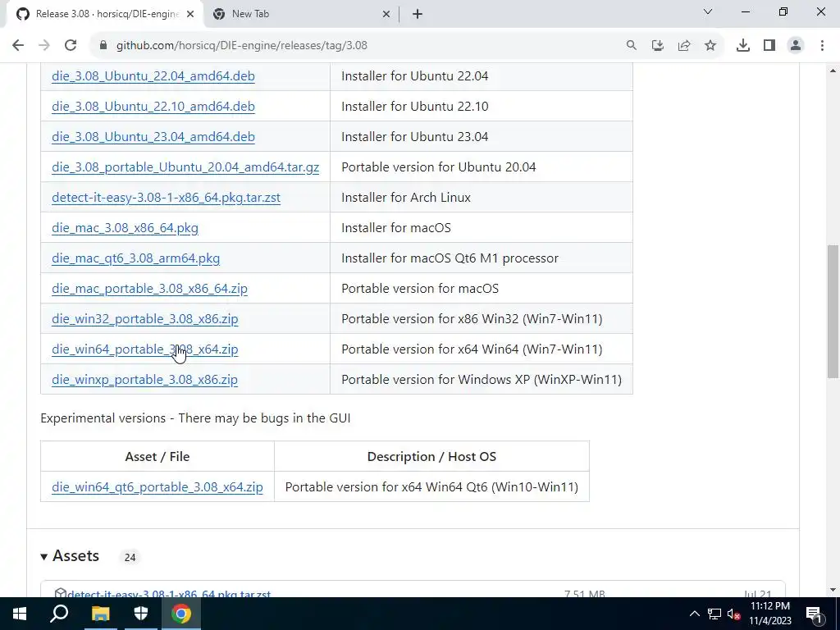Show hidden system tray icons
This screenshot has height=630, width=840.
694,614
